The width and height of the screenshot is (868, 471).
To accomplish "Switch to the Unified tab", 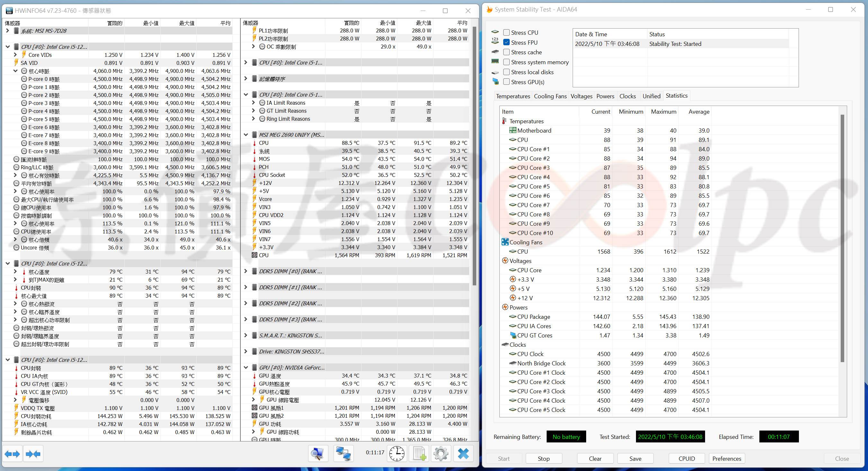I will pyautogui.click(x=651, y=96).
